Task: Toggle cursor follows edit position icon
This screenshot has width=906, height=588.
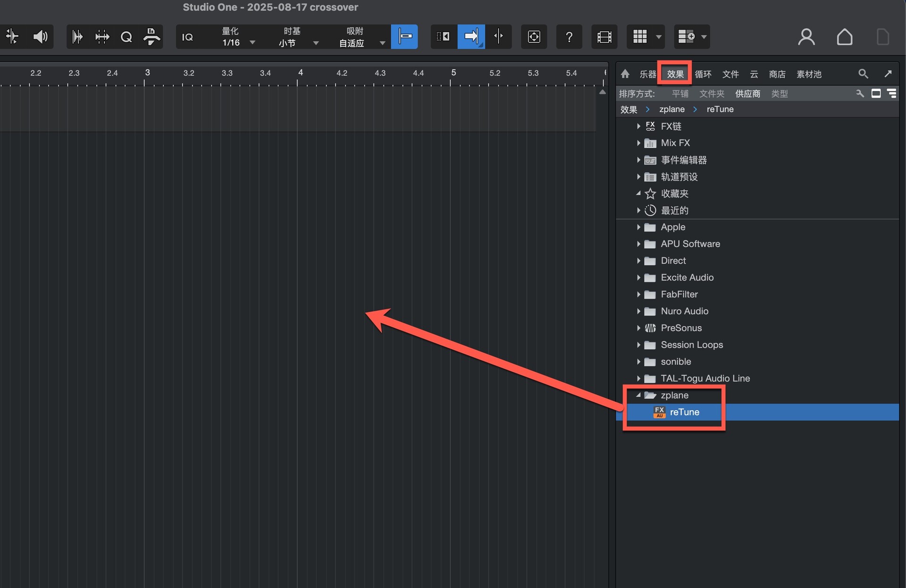Action: [498, 36]
